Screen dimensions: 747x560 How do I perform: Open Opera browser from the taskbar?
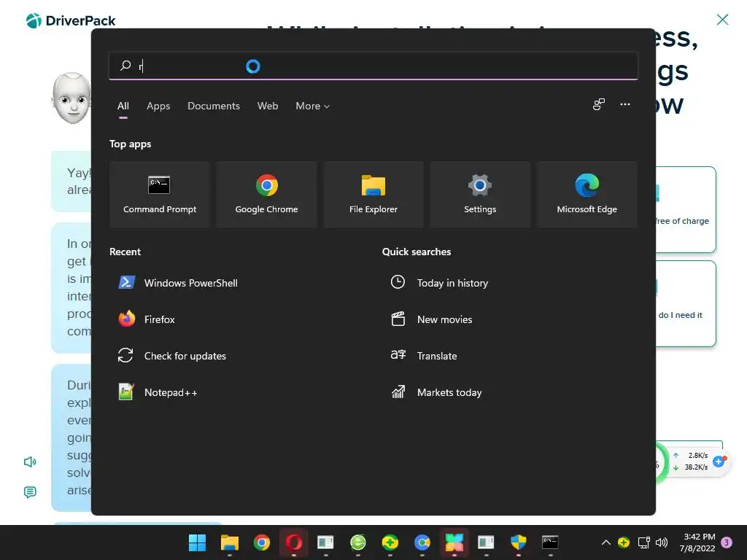293,542
